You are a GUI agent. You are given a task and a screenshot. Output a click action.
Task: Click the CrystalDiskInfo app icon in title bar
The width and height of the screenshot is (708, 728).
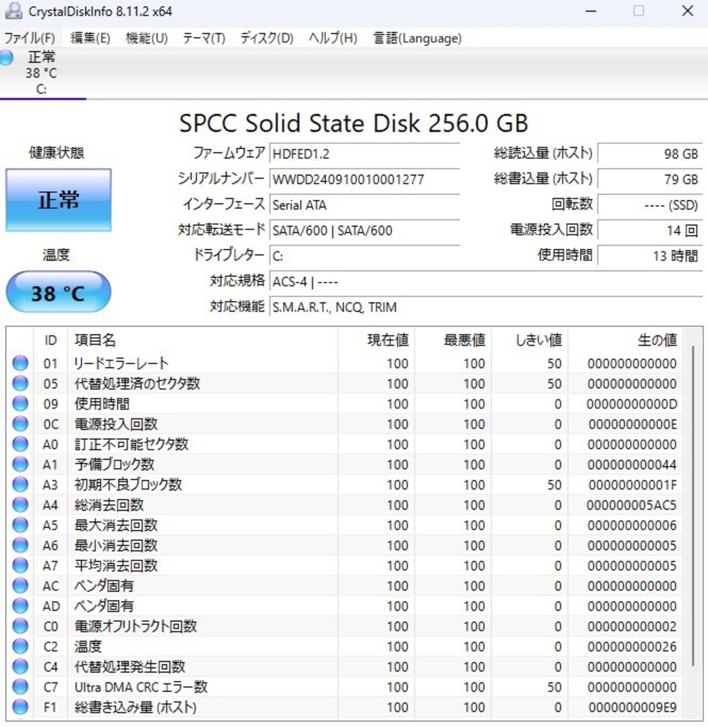tap(13, 11)
